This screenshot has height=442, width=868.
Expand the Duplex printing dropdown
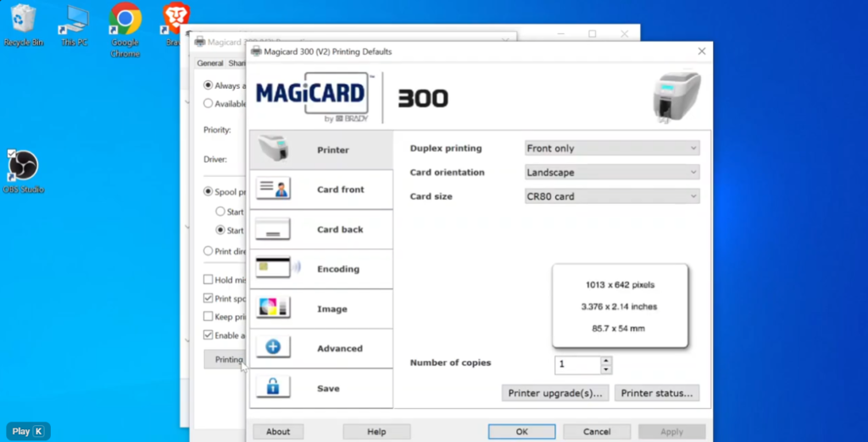612,148
